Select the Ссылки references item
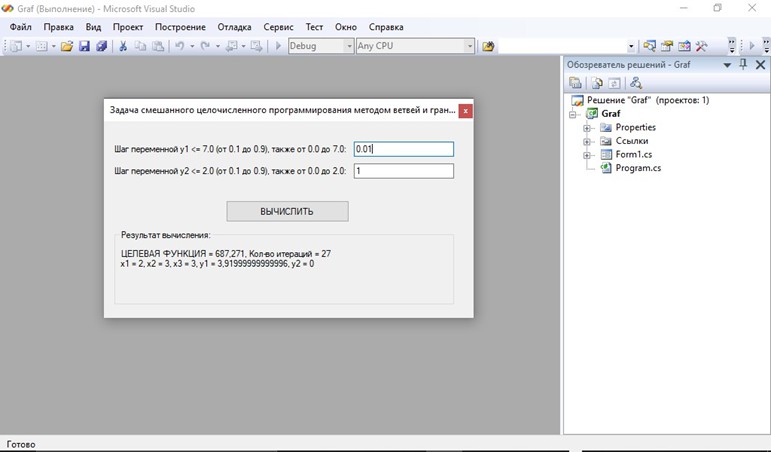771x452 pixels. pyautogui.click(x=632, y=141)
